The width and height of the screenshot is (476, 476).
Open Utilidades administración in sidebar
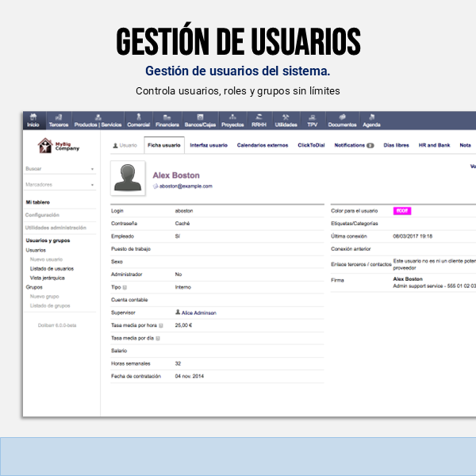pyautogui.click(x=56, y=228)
